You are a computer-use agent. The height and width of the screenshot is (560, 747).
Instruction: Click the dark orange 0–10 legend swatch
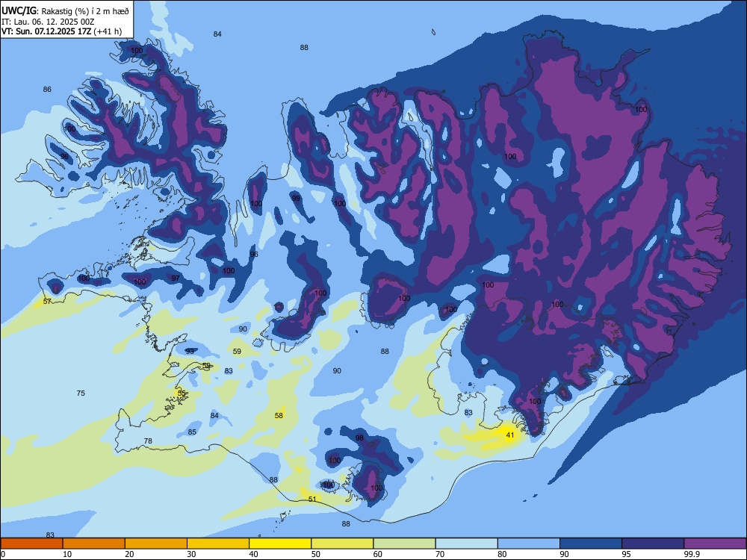pos(31,544)
